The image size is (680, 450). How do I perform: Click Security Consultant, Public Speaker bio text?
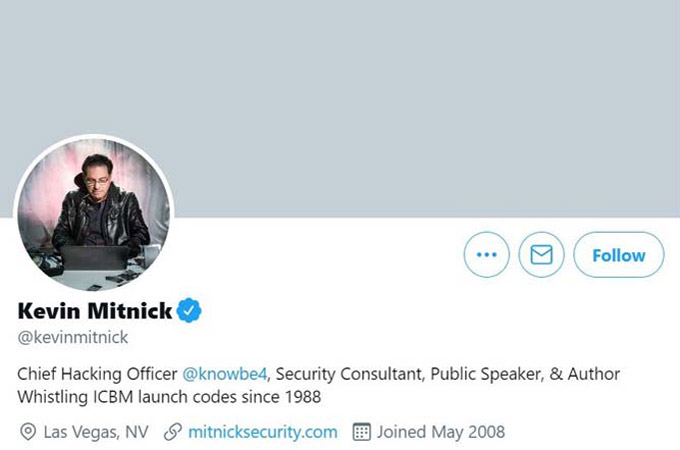409,374
